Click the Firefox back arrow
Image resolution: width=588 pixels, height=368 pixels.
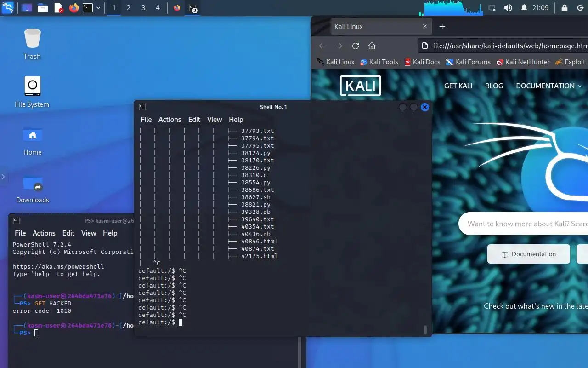coord(322,46)
